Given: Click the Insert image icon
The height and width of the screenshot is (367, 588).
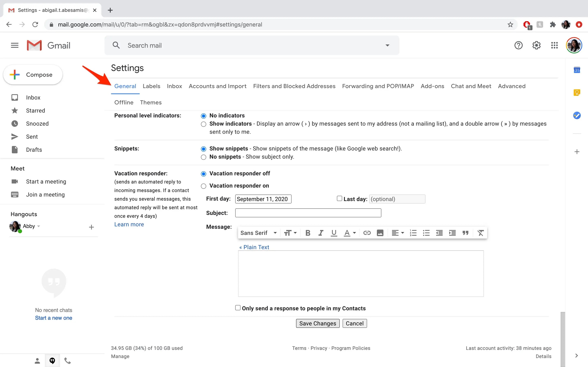Looking at the screenshot, I should pos(380,233).
